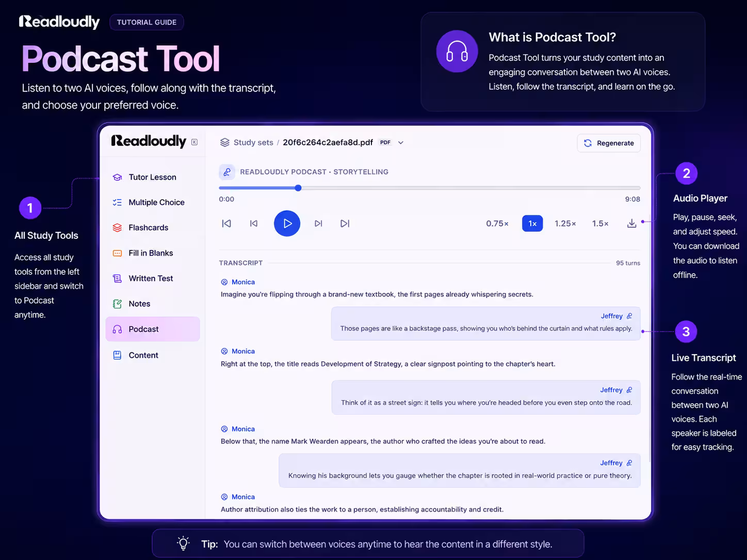Click the Written Test icon
Screen dimensions: 747x560
point(117,278)
